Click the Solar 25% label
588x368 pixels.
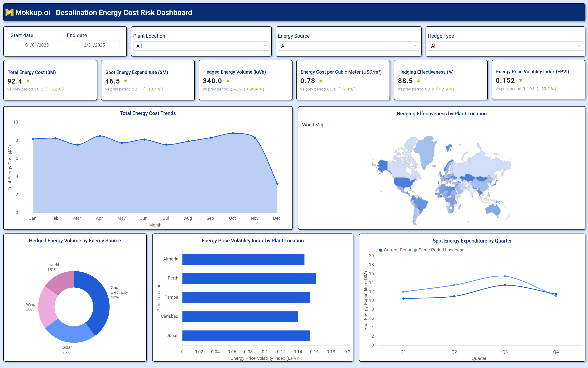point(67,349)
